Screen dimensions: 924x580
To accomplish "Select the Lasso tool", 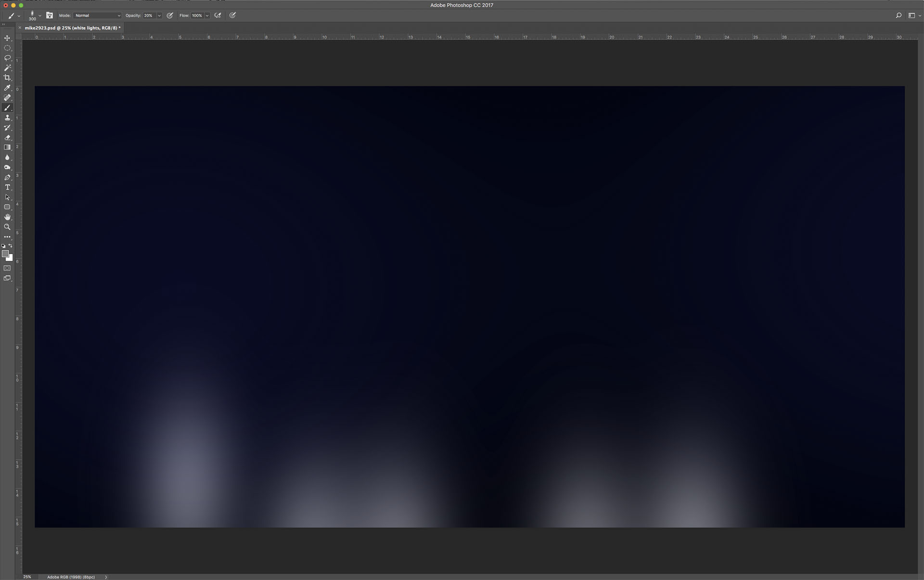I will pos(7,58).
